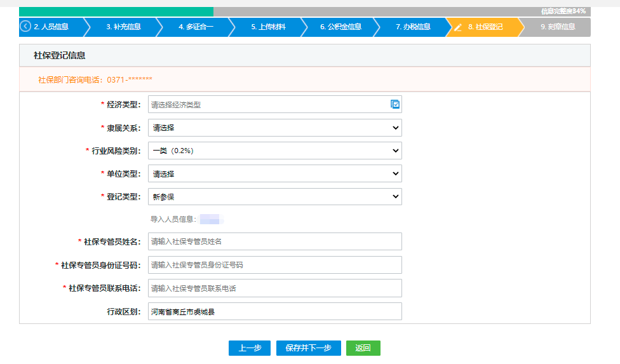Click the 社保专管员身份证号码 input field

click(274, 265)
